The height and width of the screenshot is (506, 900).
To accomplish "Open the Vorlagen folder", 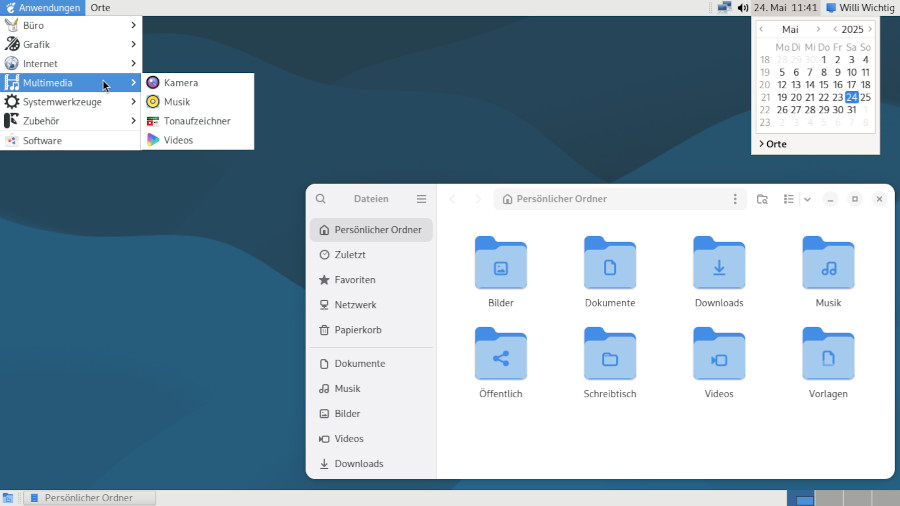I will [828, 363].
